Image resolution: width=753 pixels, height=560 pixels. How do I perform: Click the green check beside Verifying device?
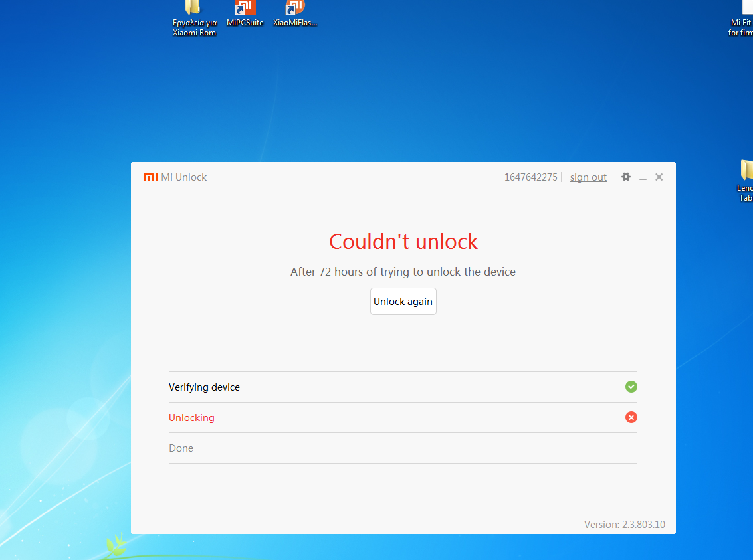coord(631,387)
